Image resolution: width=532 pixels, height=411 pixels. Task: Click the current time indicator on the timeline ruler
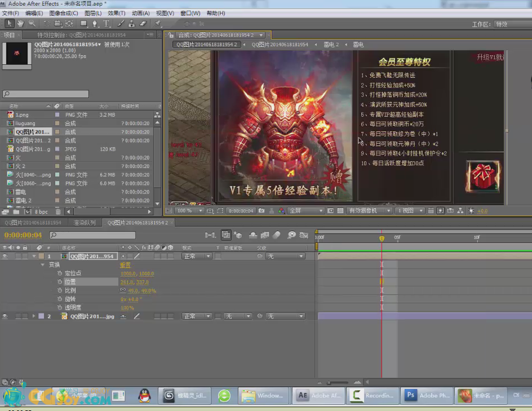pyautogui.click(x=382, y=238)
